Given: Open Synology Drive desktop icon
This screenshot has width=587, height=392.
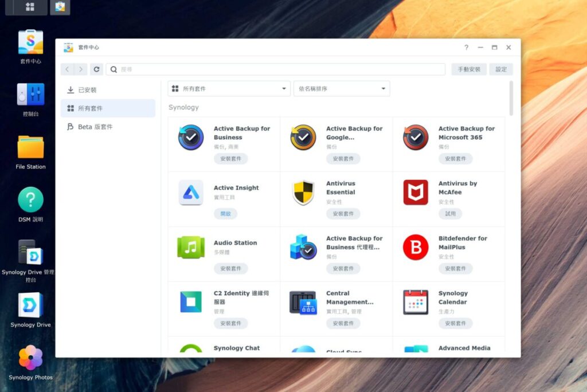Looking at the screenshot, I should [x=31, y=310].
